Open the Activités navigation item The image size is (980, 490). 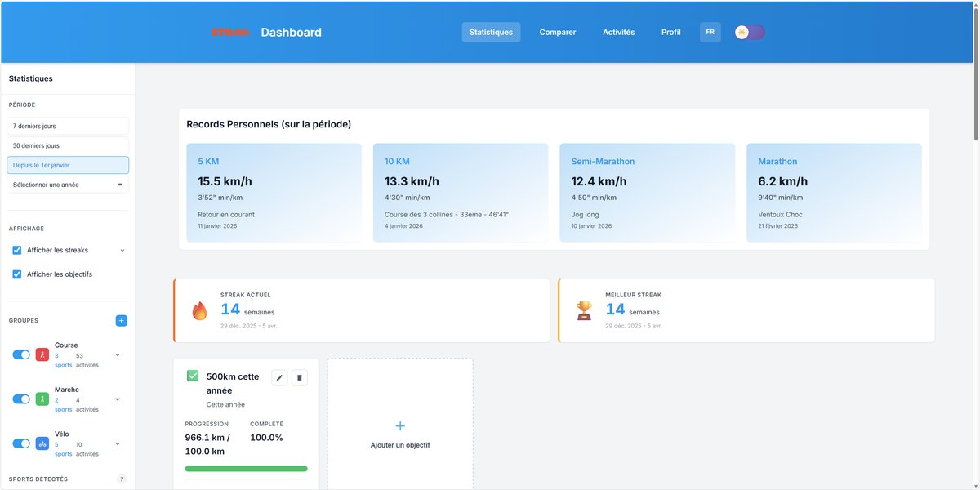coord(618,32)
